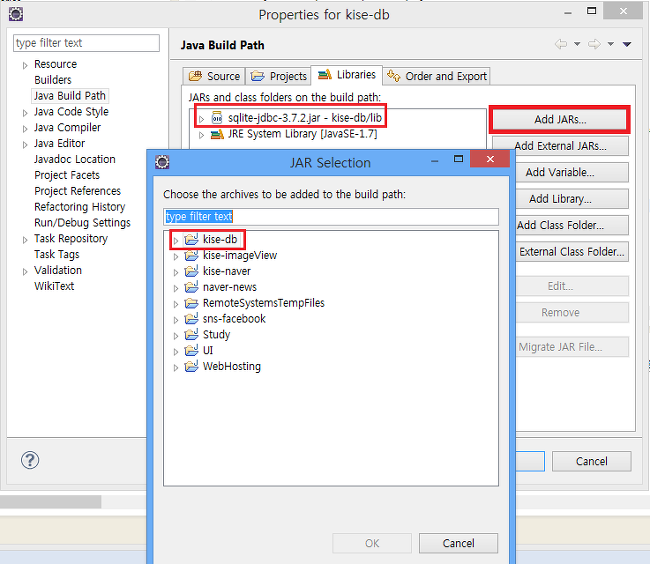Click the RemoteSystemsTempFiles folder icon
Image resolution: width=650 pixels, height=564 pixels.
(x=191, y=303)
